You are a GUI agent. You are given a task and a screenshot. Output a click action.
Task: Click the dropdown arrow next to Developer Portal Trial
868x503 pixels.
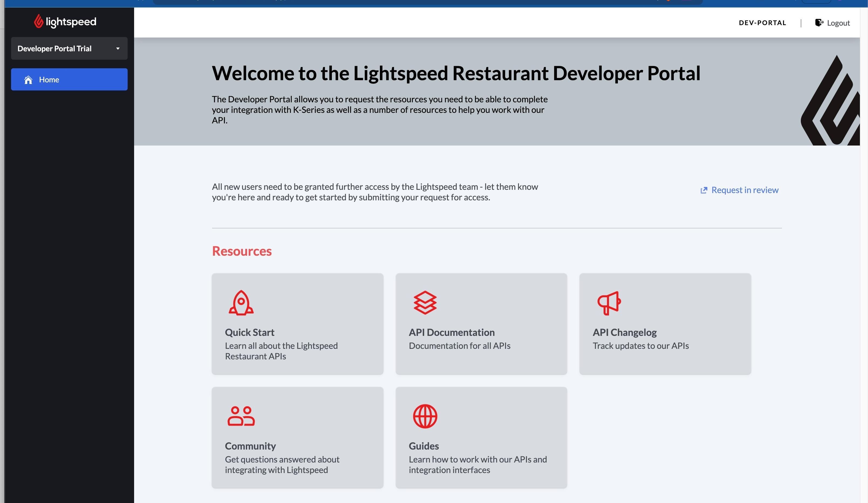point(118,49)
